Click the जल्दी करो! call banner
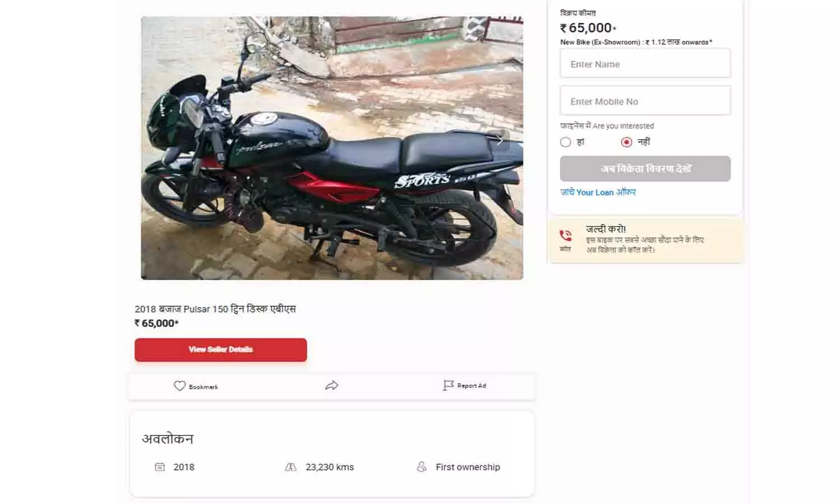 point(645,240)
